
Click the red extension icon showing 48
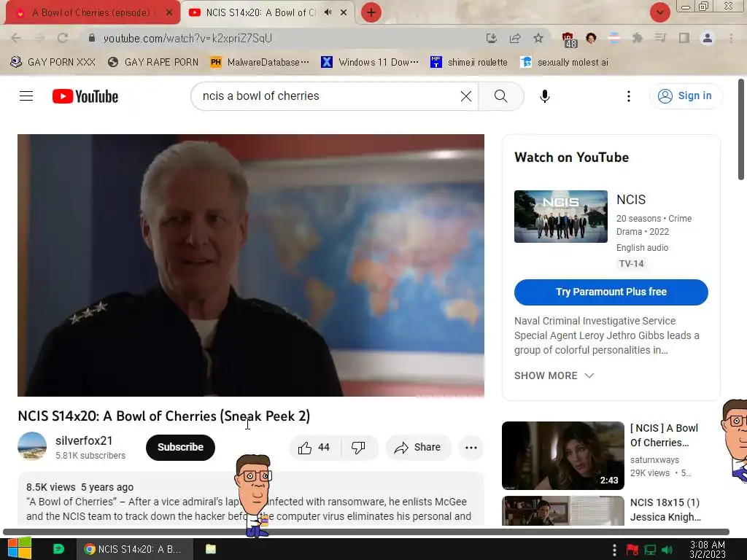[569, 39]
